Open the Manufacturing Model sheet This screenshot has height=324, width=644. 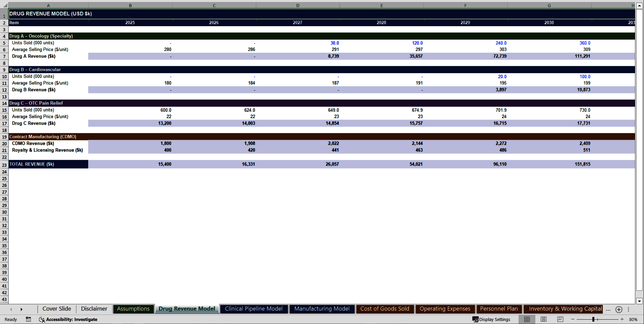point(322,309)
